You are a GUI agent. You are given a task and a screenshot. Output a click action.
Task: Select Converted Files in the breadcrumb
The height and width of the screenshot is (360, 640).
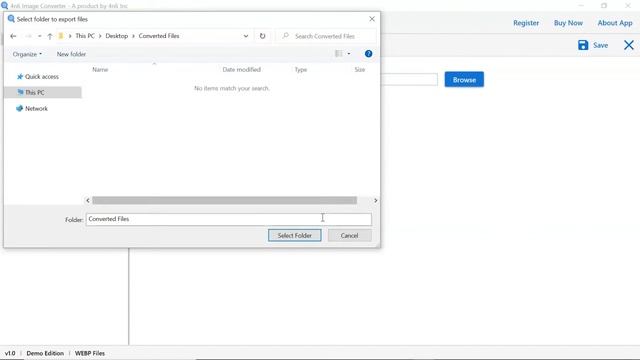tap(159, 36)
